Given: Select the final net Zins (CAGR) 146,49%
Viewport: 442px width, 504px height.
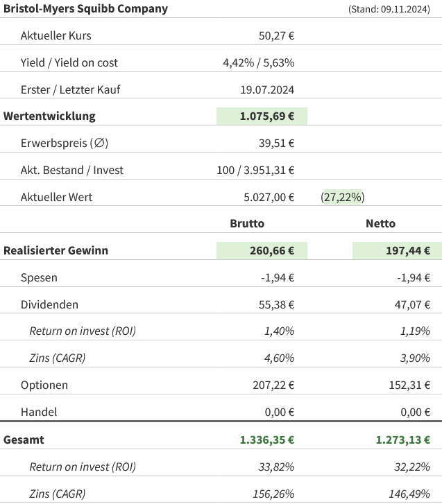Looking at the screenshot, I should click(409, 494).
